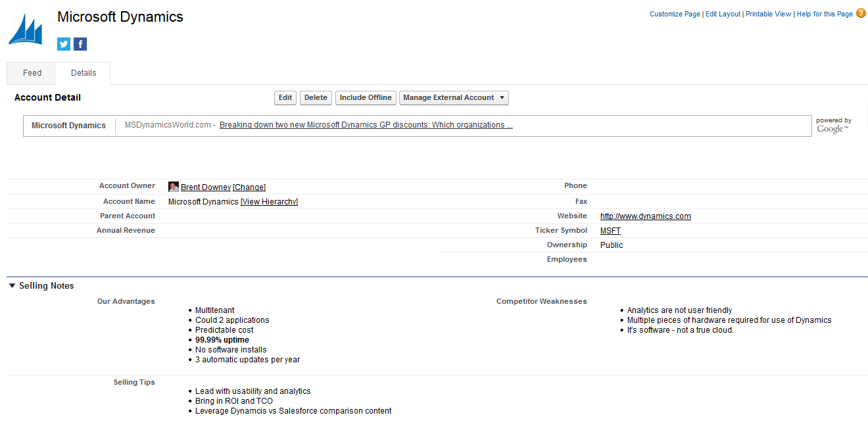Switch to the Feed tab
This screenshot has height=434, width=868.
coord(30,72)
